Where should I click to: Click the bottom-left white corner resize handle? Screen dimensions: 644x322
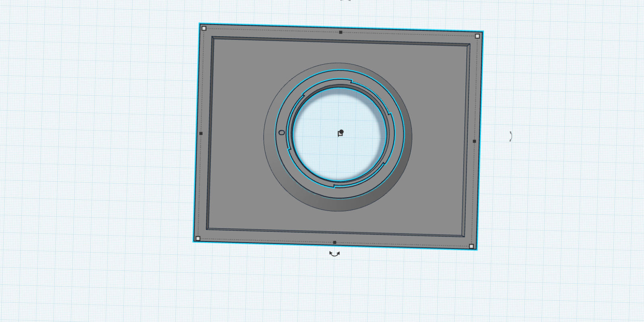click(197, 239)
